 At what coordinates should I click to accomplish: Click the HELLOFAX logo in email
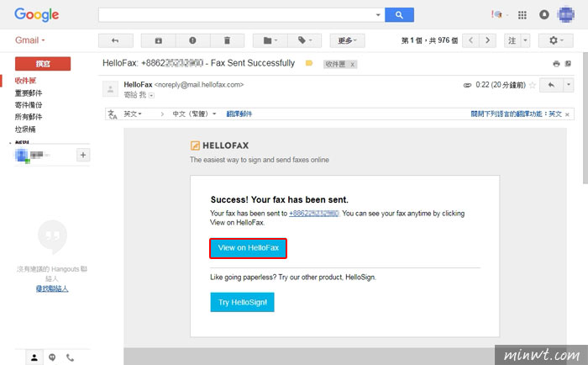pyautogui.click(x=219, y=145)
